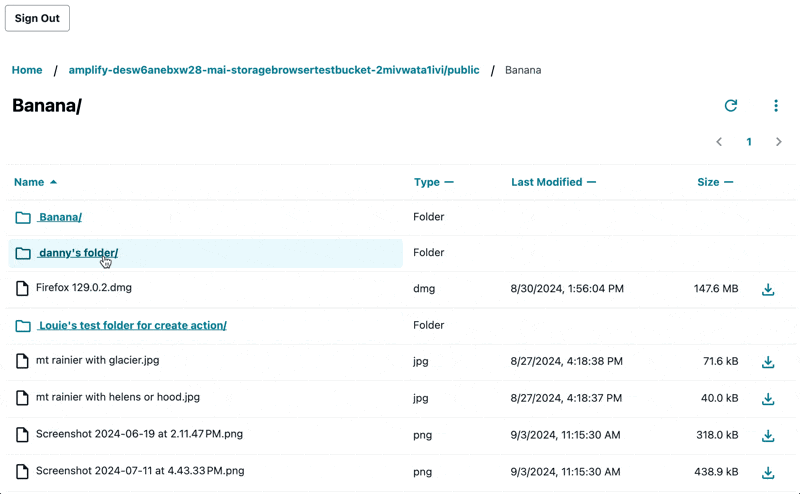Open the amplify storage bucket public breadcrumb
Viewport: 800px width, 494px height.
[274, 70]
